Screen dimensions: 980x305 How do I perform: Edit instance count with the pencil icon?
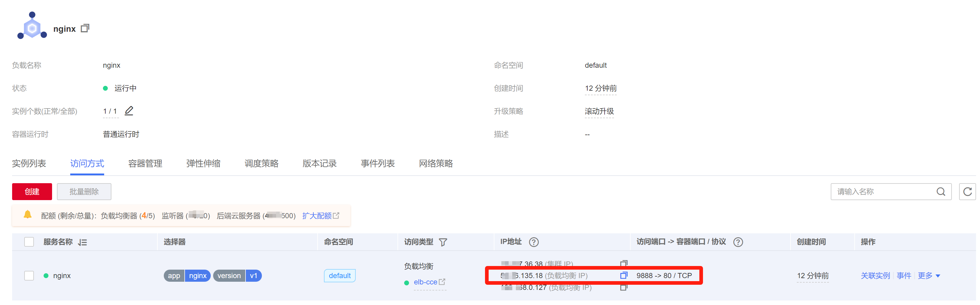pos(129,111)
